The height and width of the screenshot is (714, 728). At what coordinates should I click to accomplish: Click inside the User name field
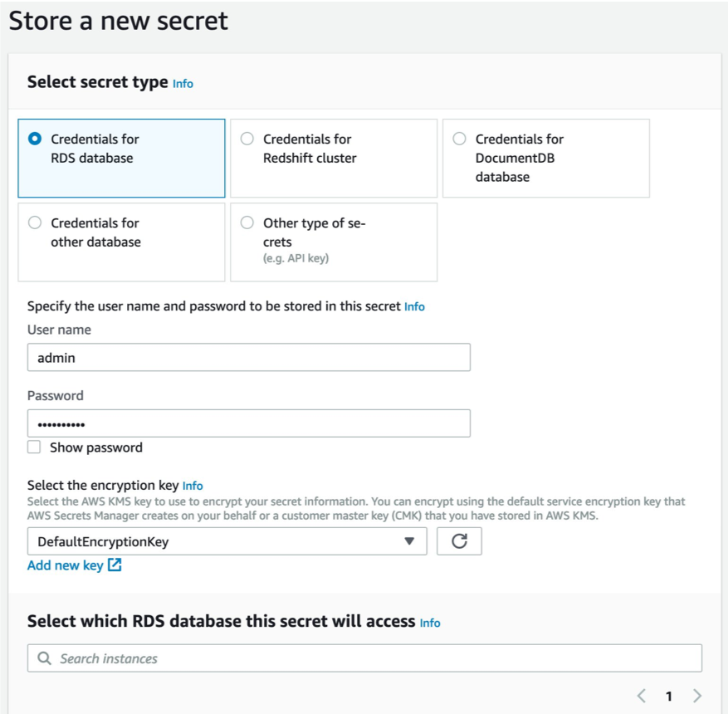pos(249,357)
